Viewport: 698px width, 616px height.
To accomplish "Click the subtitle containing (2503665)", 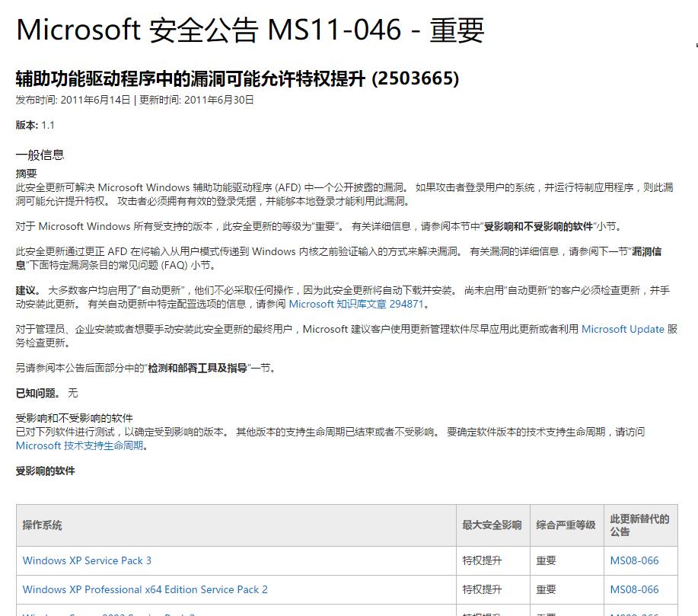I will (237, 78).
